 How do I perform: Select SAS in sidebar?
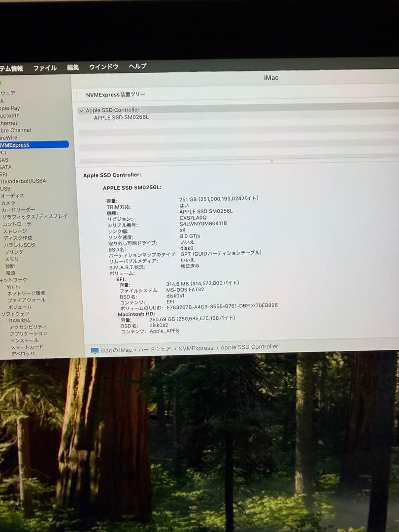pyautogui.click(x=4, y=160)
